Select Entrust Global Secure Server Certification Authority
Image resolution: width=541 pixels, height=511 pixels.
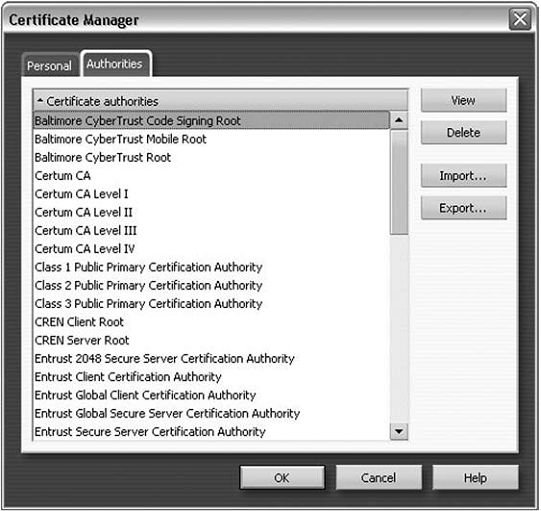pos(212,413)
